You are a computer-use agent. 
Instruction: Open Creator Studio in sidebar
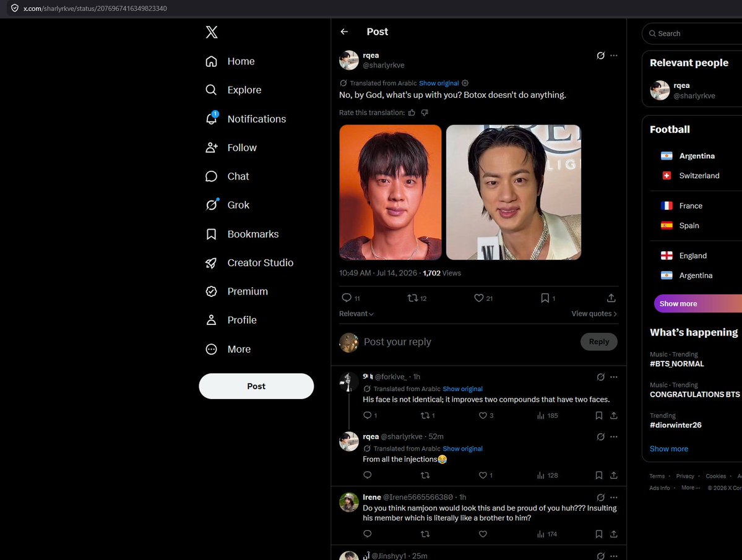click(250, 262)
